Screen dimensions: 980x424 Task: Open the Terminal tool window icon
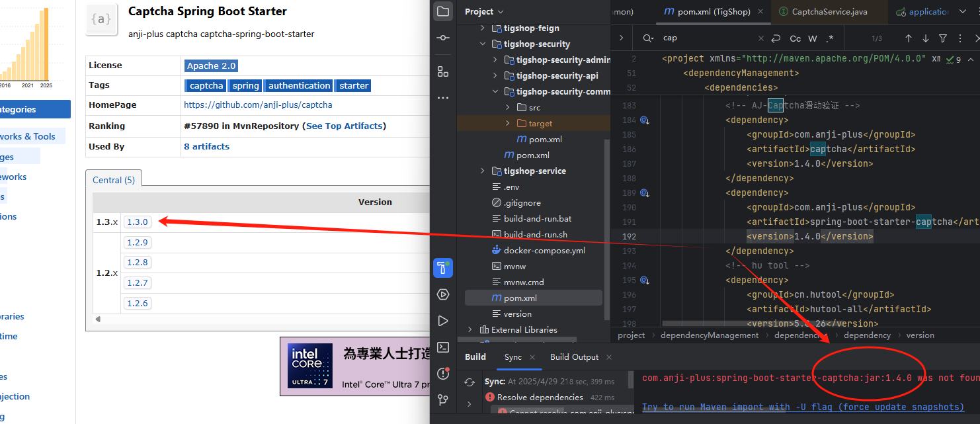click(x=443, y=347)
